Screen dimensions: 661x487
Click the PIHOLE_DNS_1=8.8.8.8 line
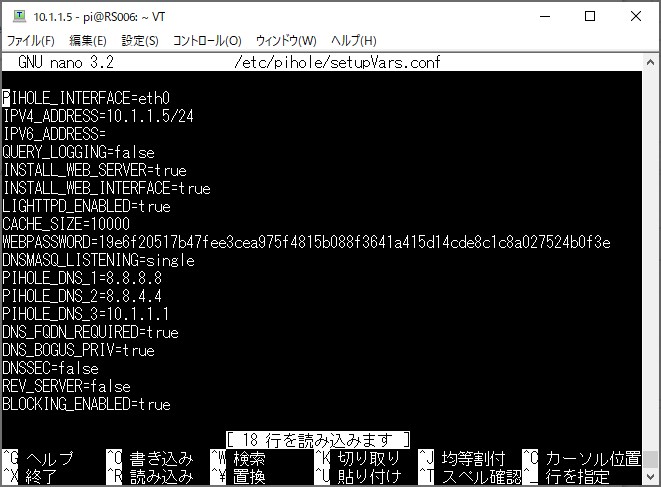[82, 278]
